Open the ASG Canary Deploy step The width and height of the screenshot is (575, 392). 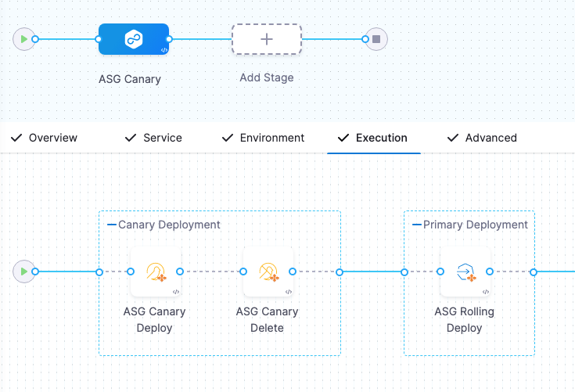click(x=155, y=272)
